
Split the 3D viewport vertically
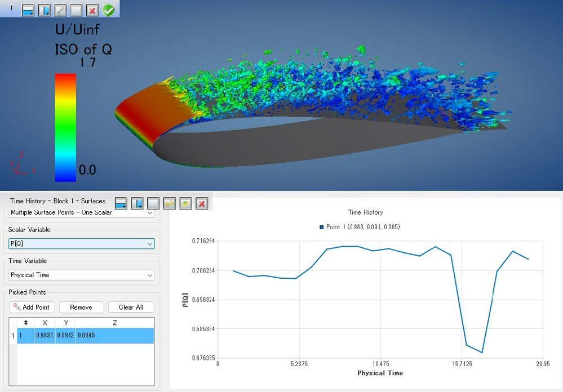(45, 10)
